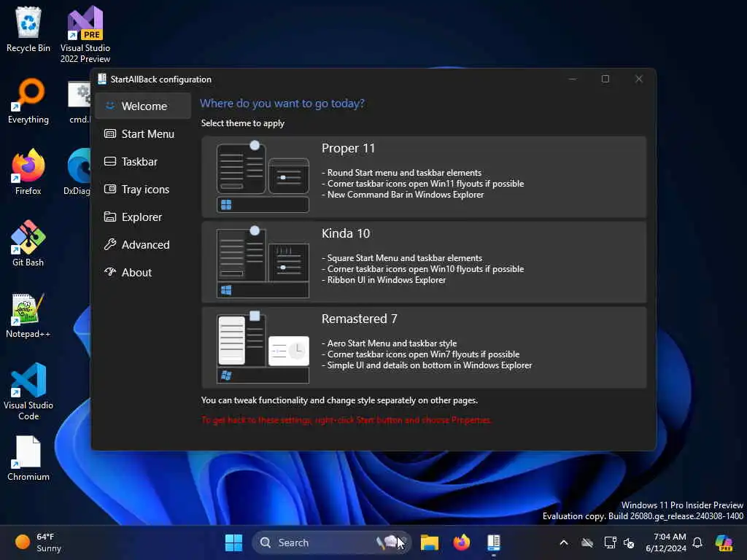The height and width of the screenshot is (560, 747).
Task: Click the 'Where do you want to go today?' heading
Action: [282, 104]
